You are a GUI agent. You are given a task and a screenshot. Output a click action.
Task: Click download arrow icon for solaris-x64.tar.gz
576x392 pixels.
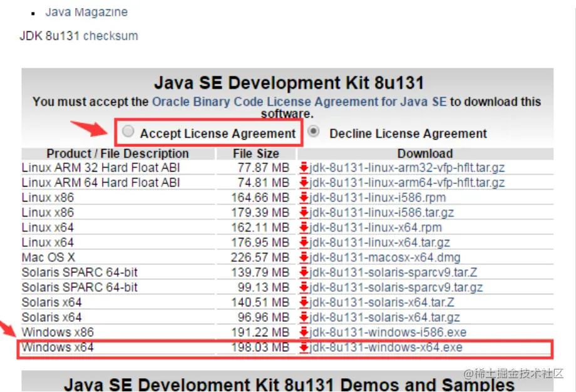[304, 317]
